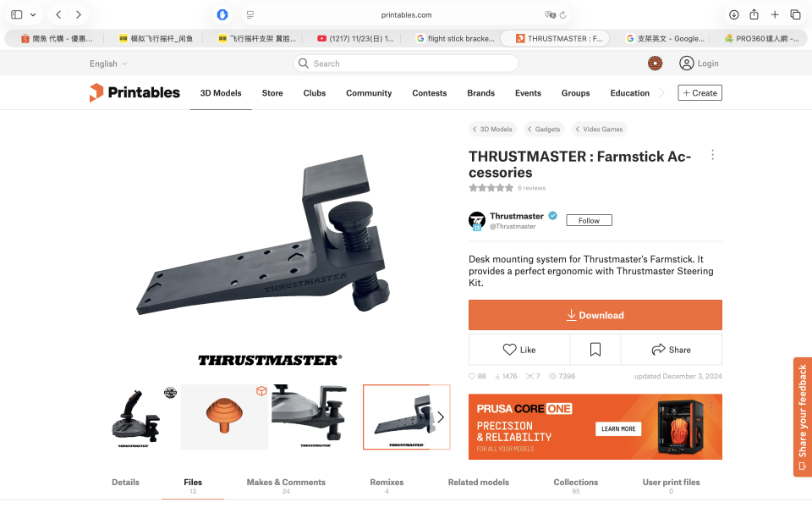Reload the page with refresh icon
Viewport: 812px width, 508px height.
563,15
